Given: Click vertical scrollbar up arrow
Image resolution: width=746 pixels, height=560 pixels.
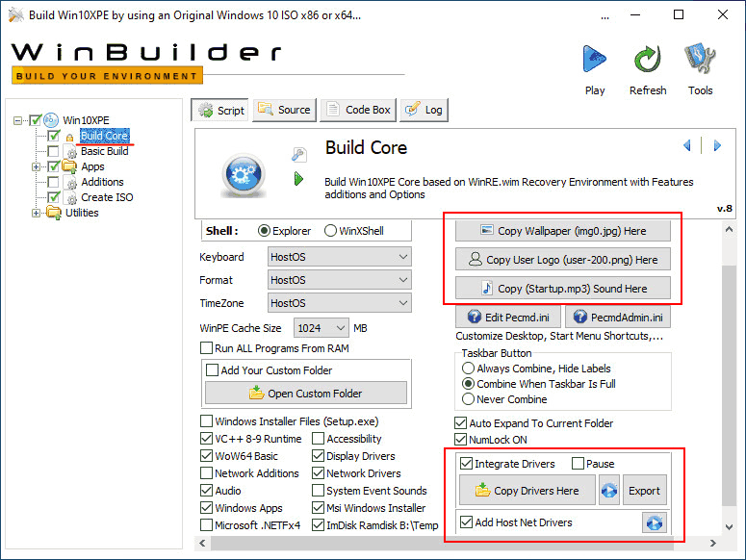Looking at the screenshot, I should (729, 229).
